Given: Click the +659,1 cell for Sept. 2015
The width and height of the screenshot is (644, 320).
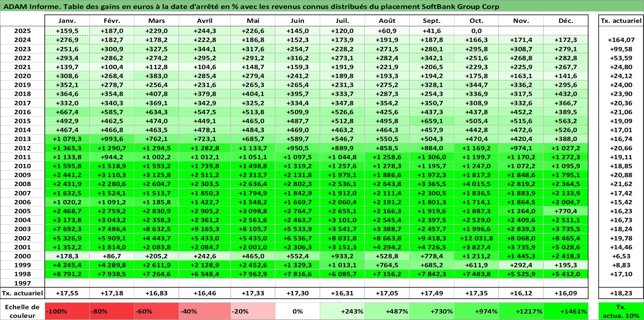Looking at the screenshot, I should click(432, 121).
